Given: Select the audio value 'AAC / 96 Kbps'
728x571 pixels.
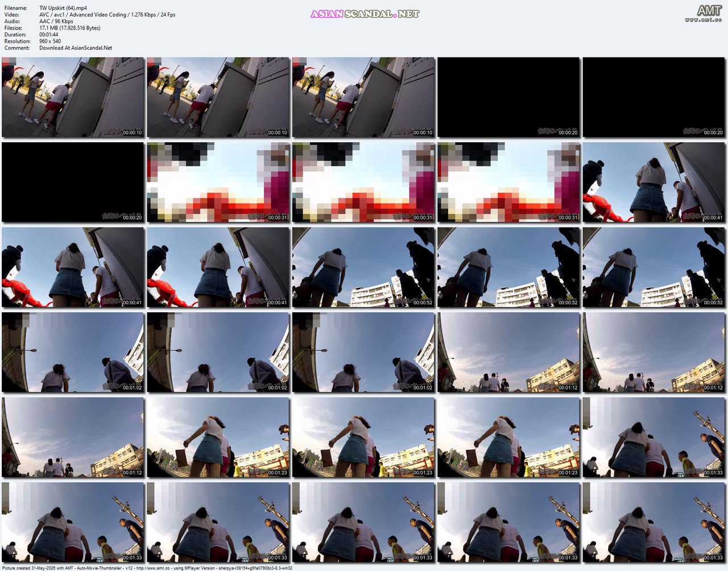Looking at the screenshot, I should tap(56, 22).
